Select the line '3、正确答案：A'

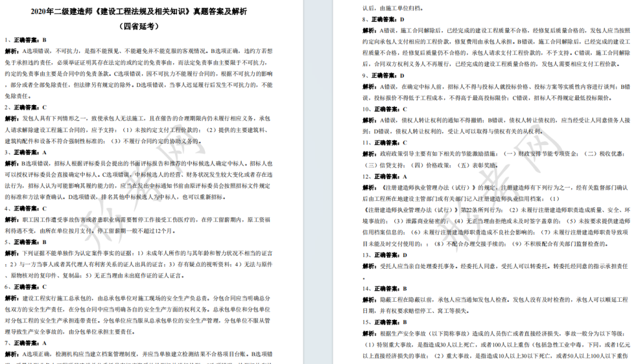coord(26,152)
